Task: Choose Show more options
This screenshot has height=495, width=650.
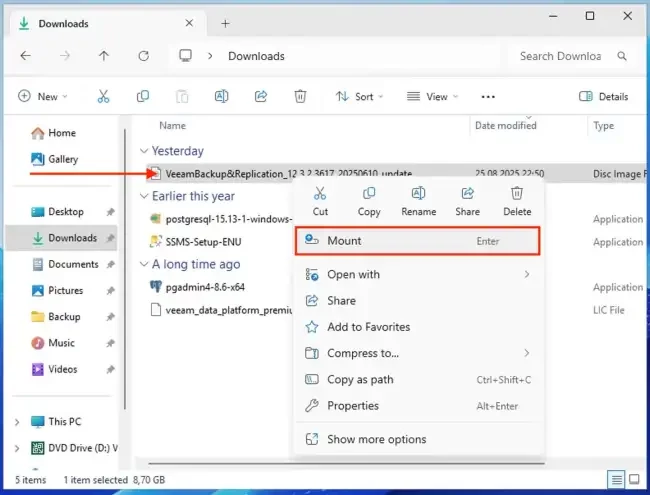Action: click(x=418, y=439)
